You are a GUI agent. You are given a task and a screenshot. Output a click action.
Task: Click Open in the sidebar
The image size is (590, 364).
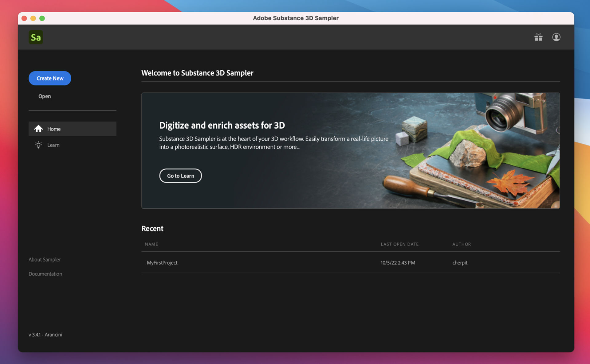click(x=44, y=96)
